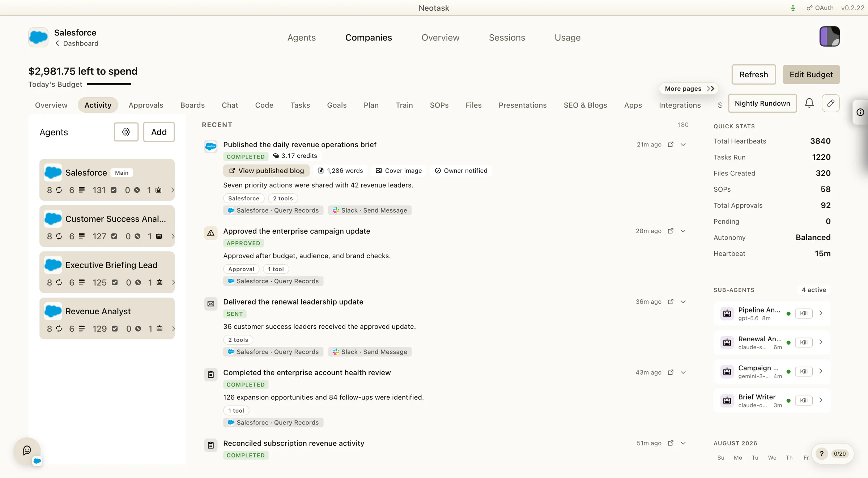Click the Edit Budget button

click(811, 74)
